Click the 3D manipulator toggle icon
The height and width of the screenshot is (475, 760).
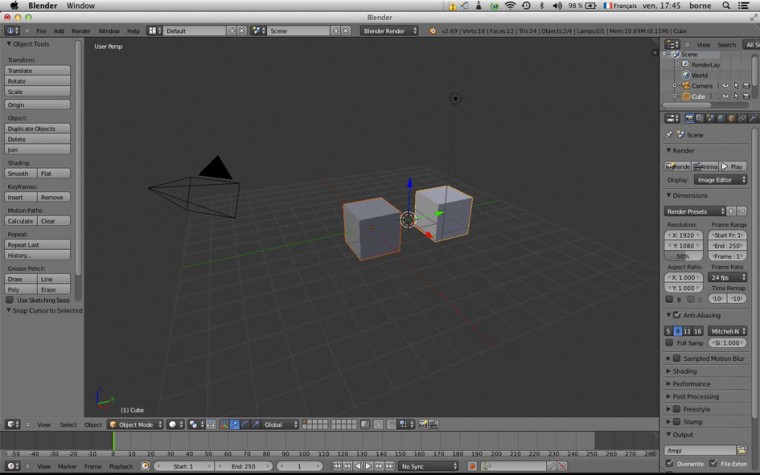point(223,425)
